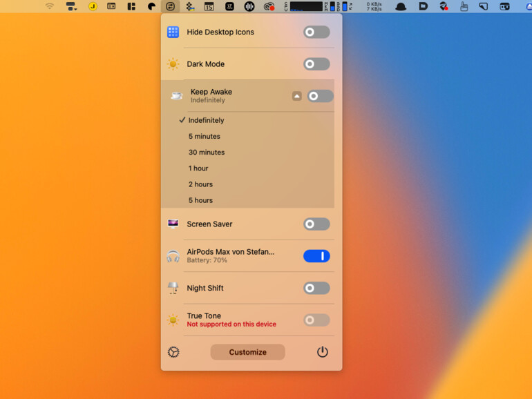Click the bold D menu bar icon

click(423, 6)
